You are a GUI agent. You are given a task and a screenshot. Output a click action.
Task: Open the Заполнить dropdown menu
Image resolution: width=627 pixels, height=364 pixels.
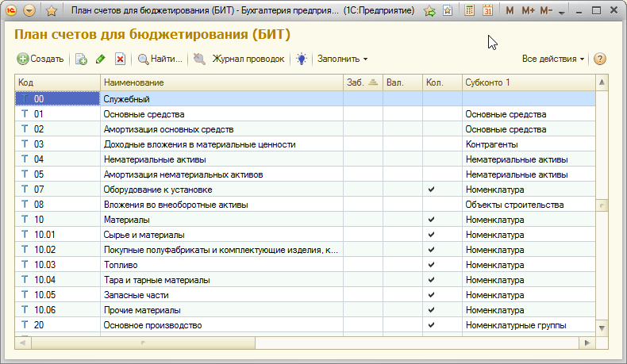coord(342,59)
